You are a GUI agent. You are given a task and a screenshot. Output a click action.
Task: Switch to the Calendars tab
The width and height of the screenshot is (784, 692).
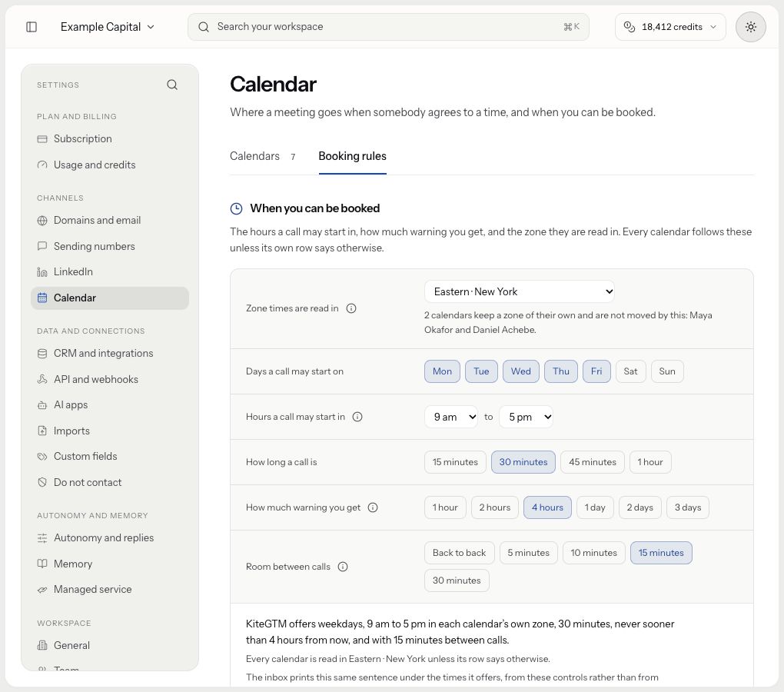point(263,157)
